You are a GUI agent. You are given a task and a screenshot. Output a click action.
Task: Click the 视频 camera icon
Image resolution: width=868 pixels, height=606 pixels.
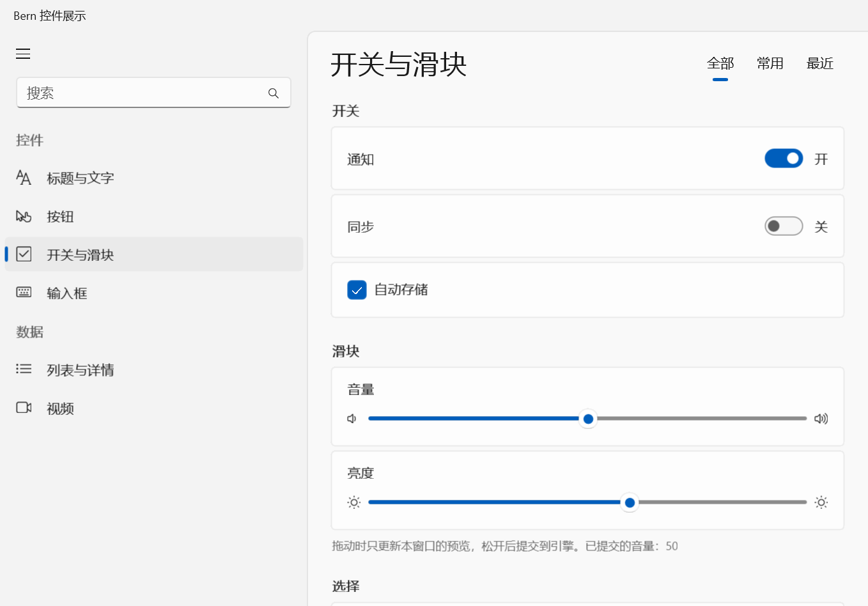[24, 408]
